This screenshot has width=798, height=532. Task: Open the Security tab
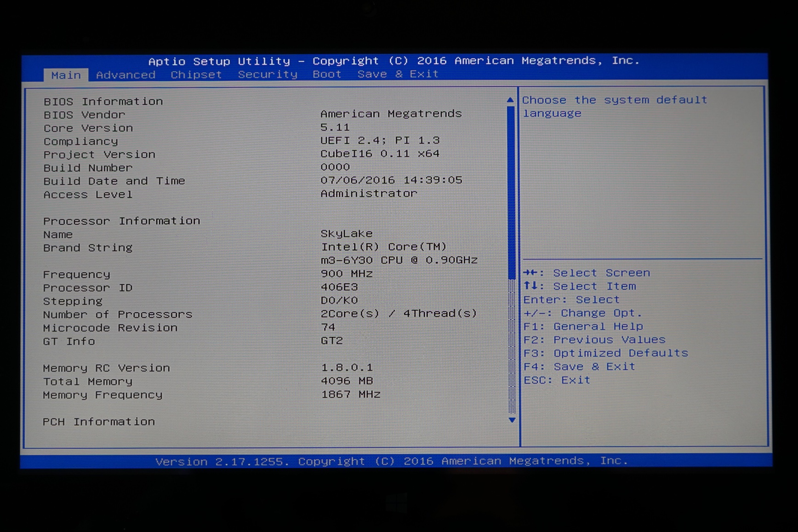pyautogui.click(x=268, y=74)
